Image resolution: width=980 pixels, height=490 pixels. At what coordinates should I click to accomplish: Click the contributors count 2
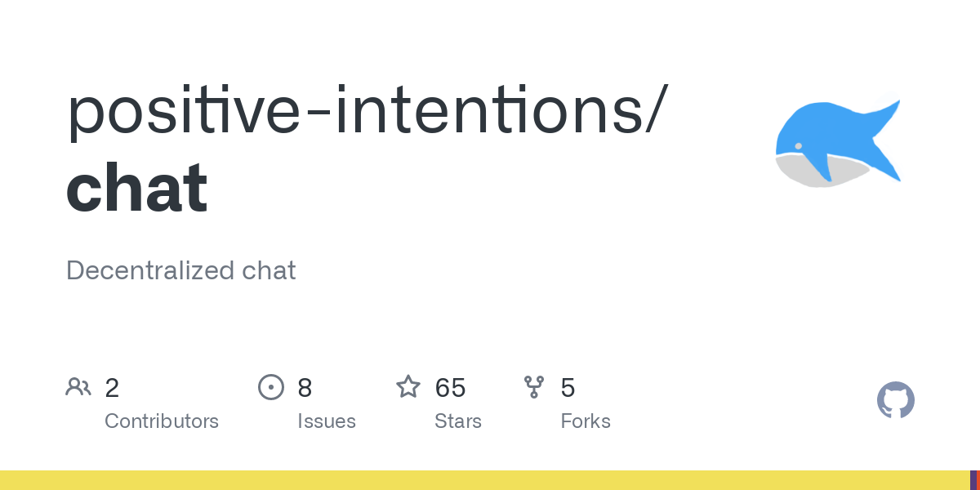(112, 388)
